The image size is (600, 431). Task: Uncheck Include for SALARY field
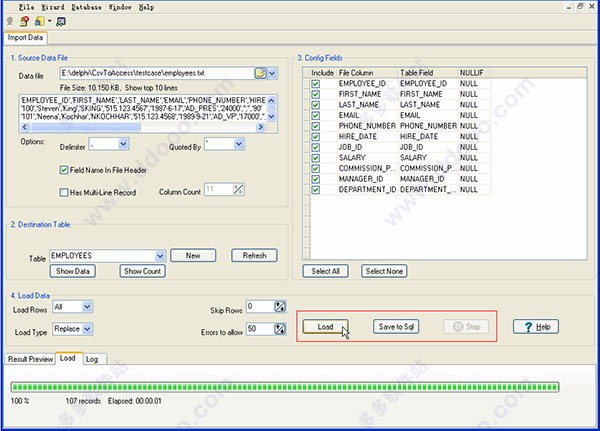point(316,158)
